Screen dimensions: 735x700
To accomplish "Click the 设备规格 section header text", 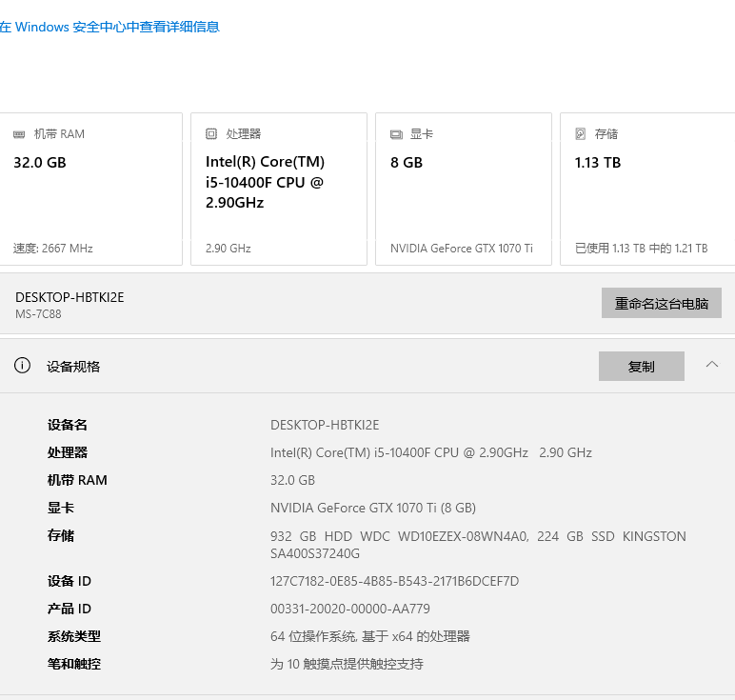I will coord(73,366).
